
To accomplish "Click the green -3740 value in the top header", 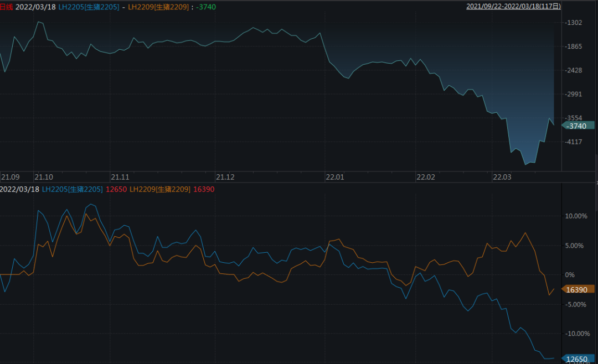I will coord(206,7).
